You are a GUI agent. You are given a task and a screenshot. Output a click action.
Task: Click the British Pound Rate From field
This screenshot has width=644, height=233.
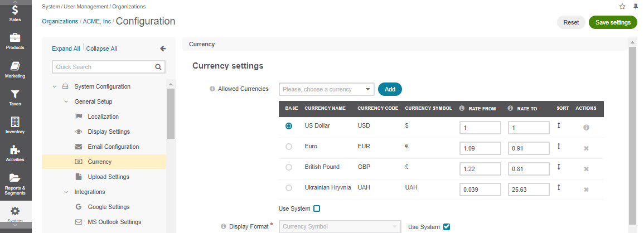tap(480, 169)
